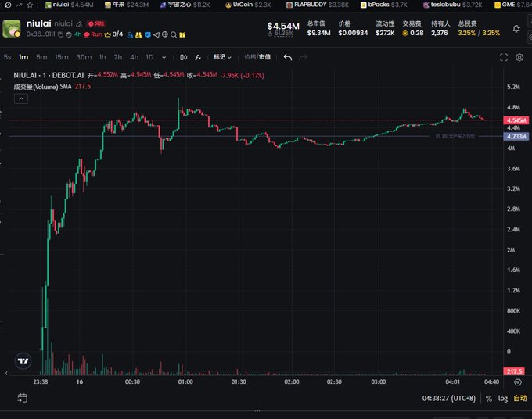
Task: Switch chart to 4h interval
Action: tap(134, 57)
